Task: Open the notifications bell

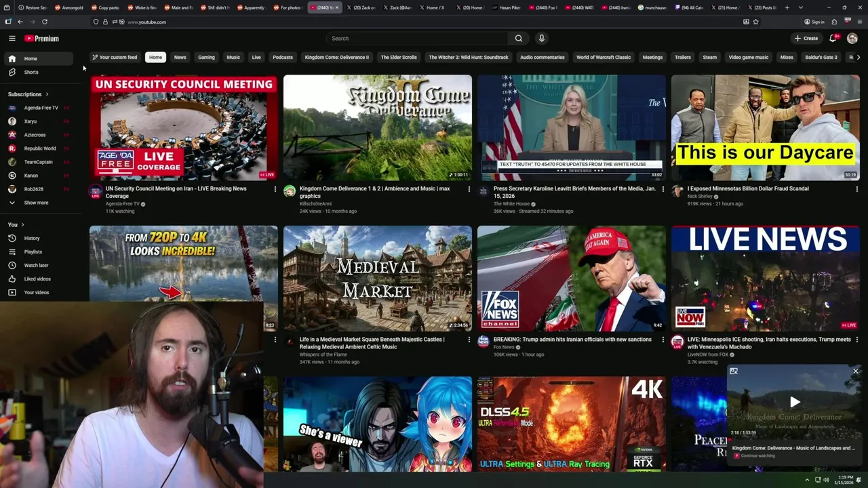Action: (833, 39)
